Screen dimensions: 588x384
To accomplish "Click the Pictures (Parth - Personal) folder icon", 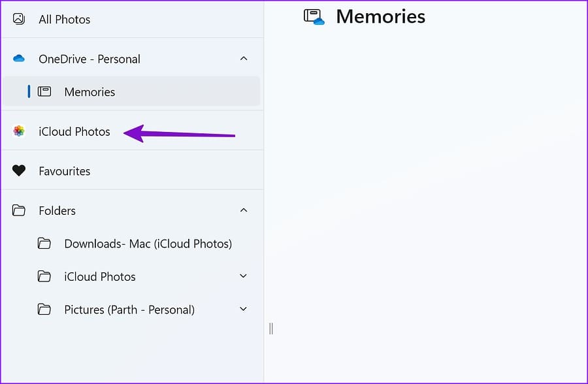I will [x=44, y=310].
